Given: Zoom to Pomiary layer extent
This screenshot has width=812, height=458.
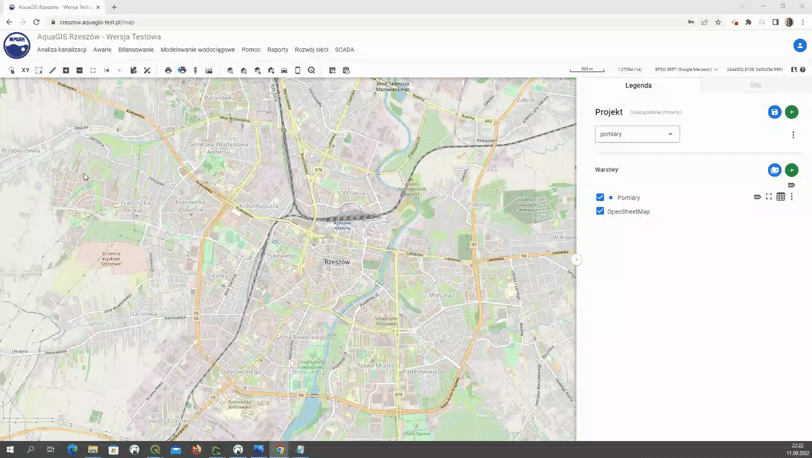Looking at the screenshot, I should click(769, 197).
